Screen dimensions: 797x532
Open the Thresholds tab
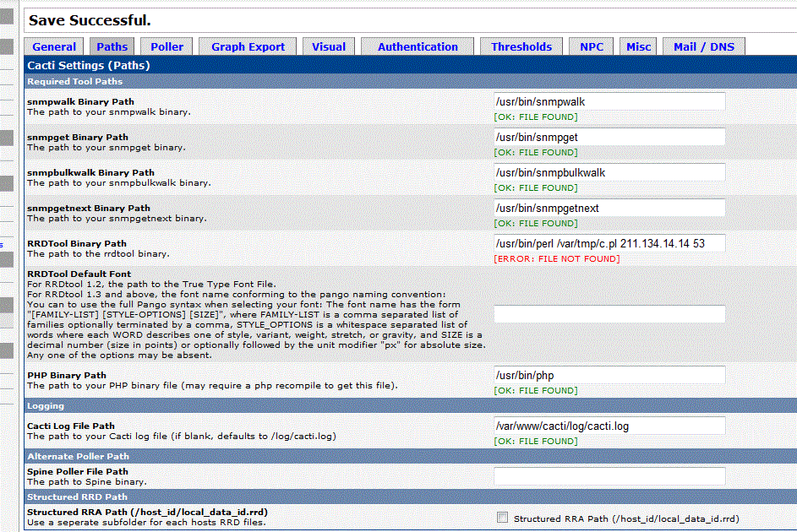pos(521,46)
